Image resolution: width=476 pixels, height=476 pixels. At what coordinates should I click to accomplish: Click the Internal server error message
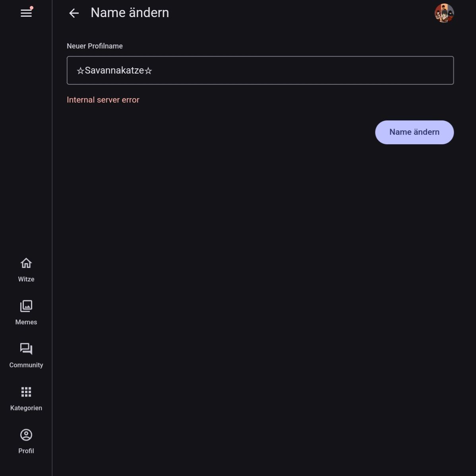pyautogui.click(x=103, y=100)
